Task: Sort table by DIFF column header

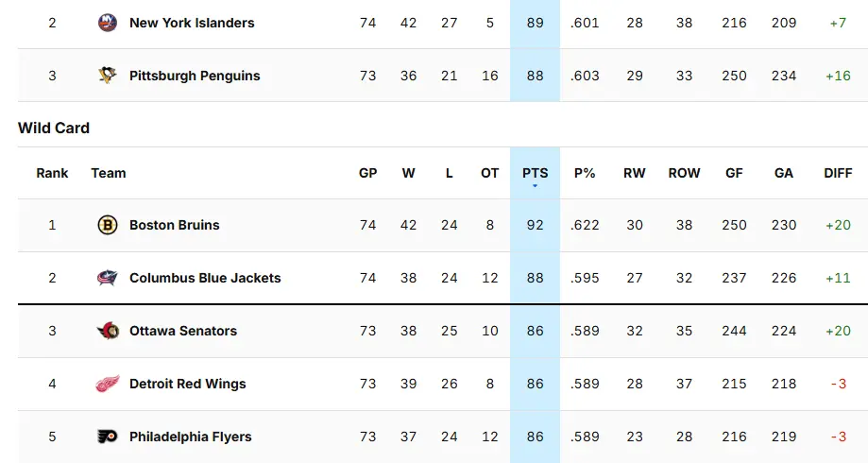Action: pyautogui.click(x=838, y=173)
